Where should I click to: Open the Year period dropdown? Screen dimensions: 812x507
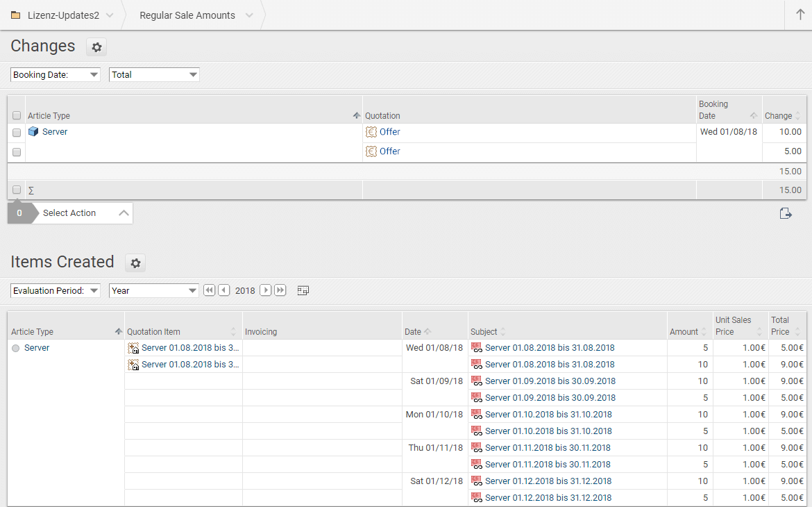click(x=154, y=291)
